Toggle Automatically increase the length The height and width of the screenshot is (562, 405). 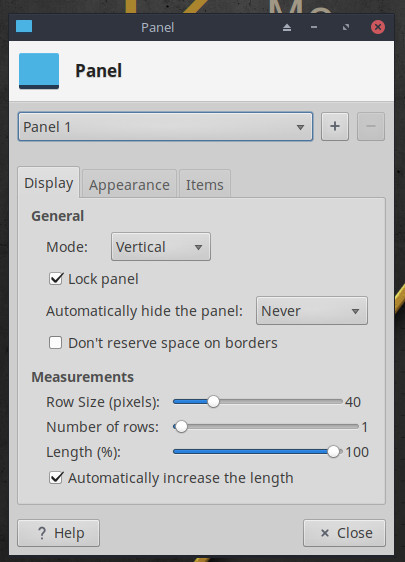[x=56, y=478]
